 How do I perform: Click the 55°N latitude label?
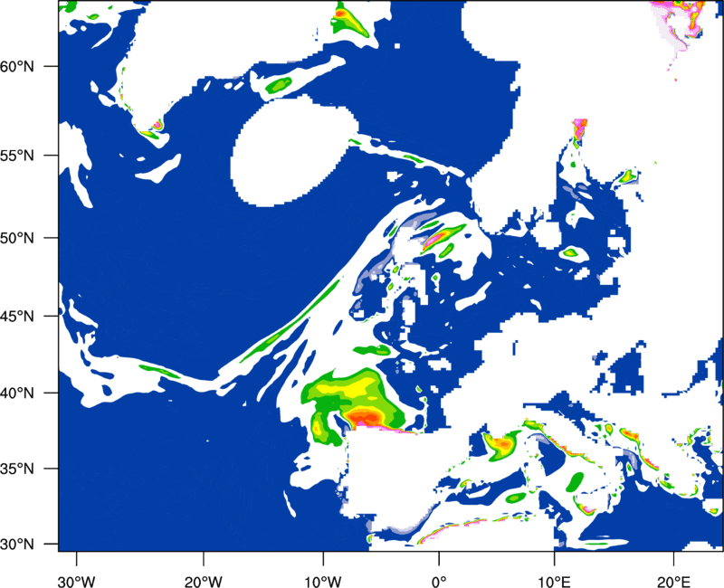point(17,156)
